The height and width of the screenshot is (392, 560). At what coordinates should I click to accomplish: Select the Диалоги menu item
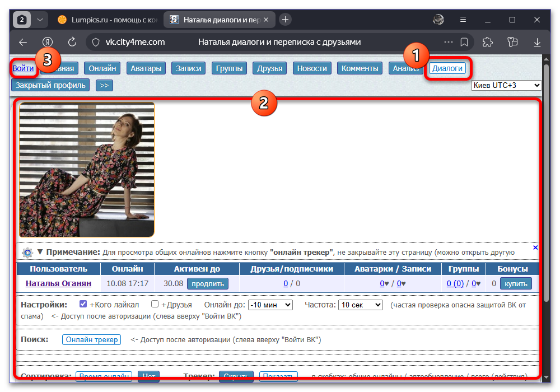[x=447, y=68]
